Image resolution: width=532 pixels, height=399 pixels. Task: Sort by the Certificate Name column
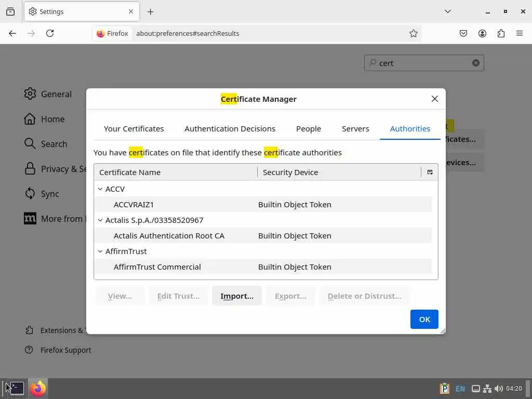coord(176,172)
